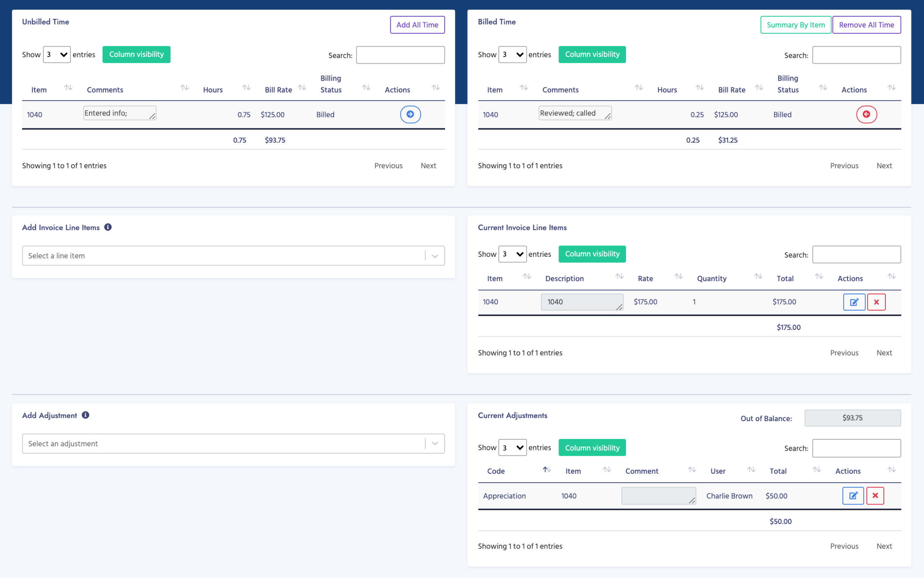
Task: Remove the Appreciation adjustment with red X
Action: pyautogui.click(x=875, y=495)
